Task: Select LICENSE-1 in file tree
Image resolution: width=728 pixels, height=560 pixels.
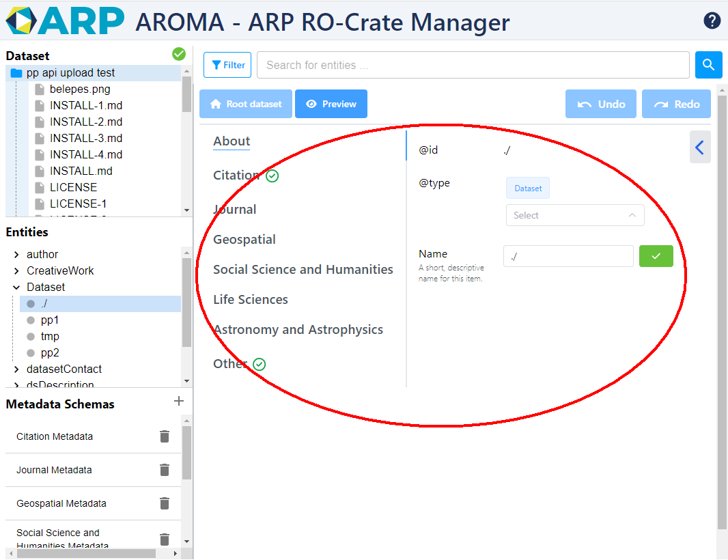Action: tap(78, 204)
